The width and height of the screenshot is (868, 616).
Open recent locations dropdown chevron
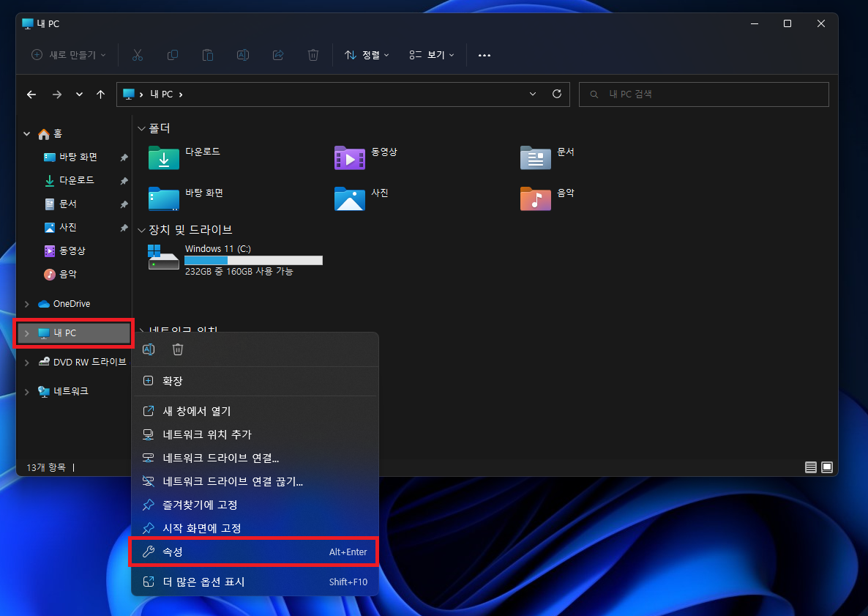79,94
